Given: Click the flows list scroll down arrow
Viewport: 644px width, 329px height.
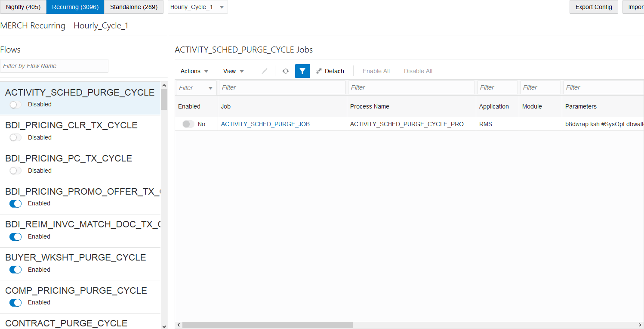Looking at the screenshot, I should coord(164,326).
